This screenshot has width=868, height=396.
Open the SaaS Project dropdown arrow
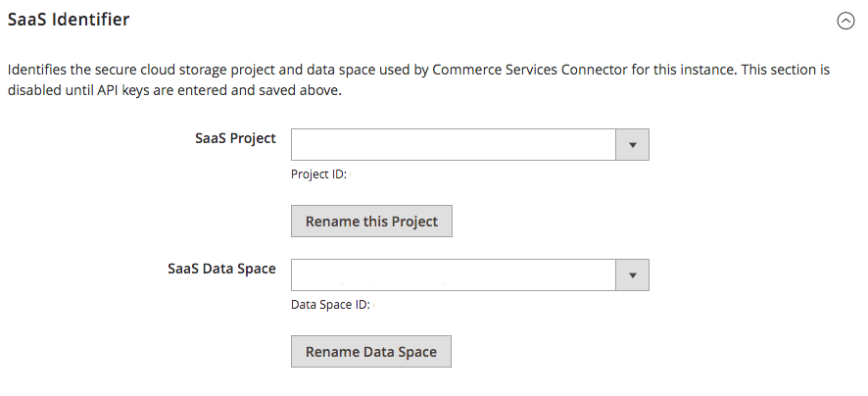(x=632, y=144)
